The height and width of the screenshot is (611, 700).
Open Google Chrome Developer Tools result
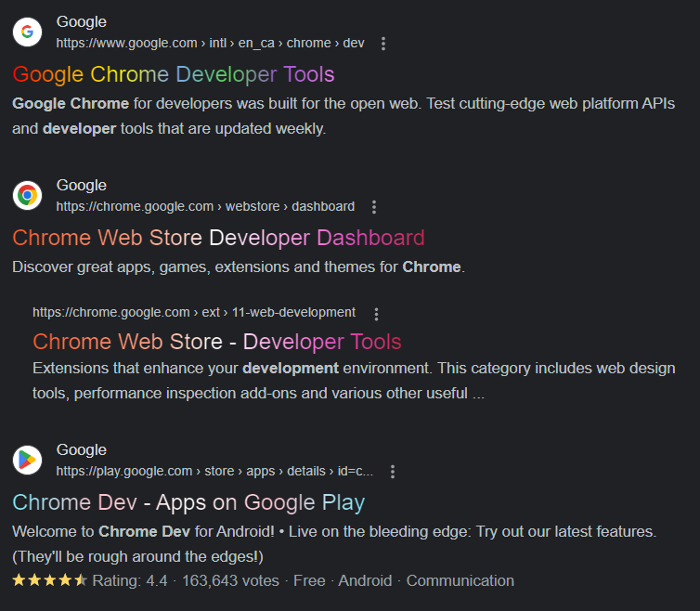174,74
